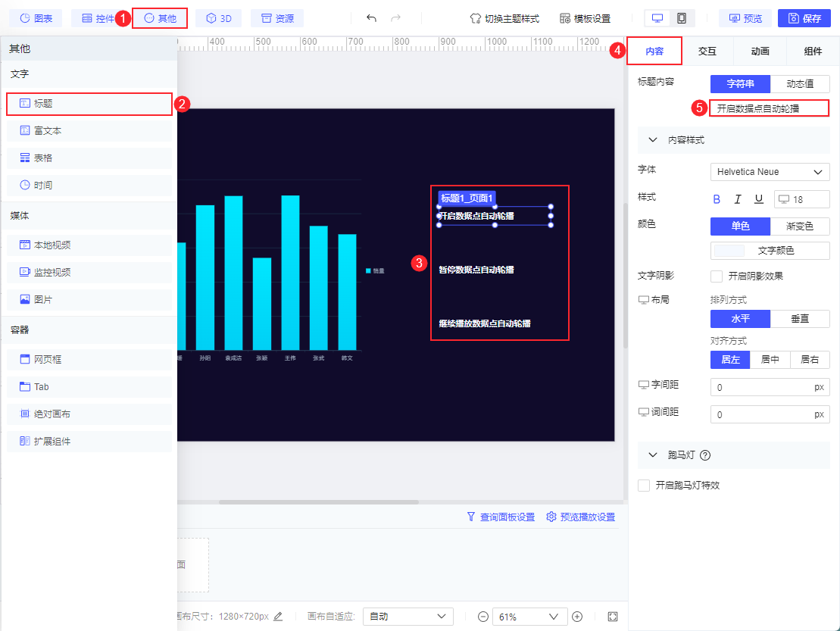840x631 pixels.
Task: Select the 时间 time component
Action: tap(89, 186)
